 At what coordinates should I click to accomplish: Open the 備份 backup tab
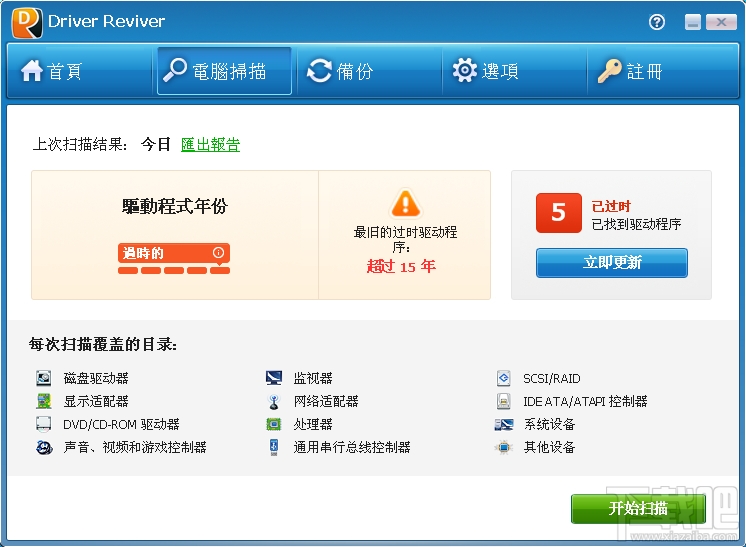click(x=369, y=71)
